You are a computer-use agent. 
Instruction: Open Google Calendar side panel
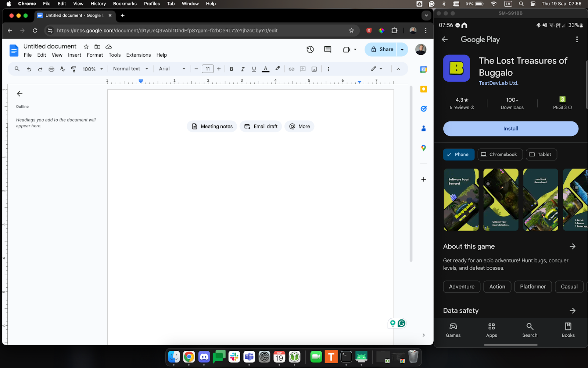[423, 69]
